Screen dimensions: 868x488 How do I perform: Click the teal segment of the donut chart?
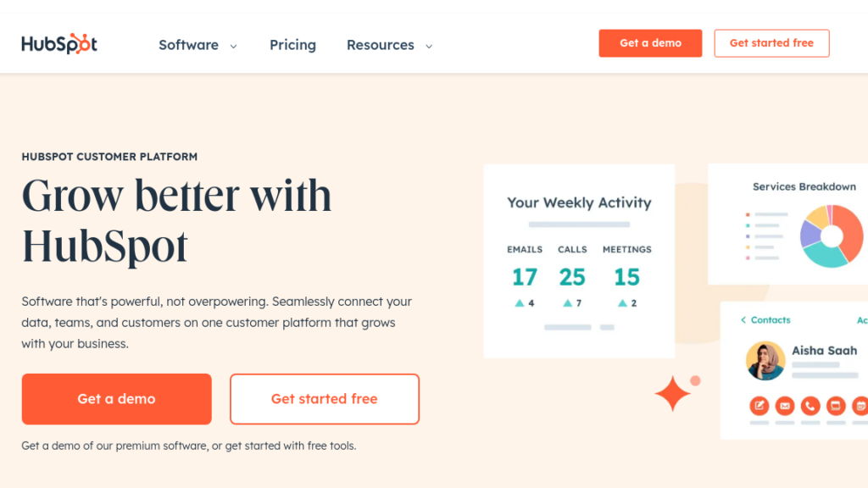pos(825,256)
